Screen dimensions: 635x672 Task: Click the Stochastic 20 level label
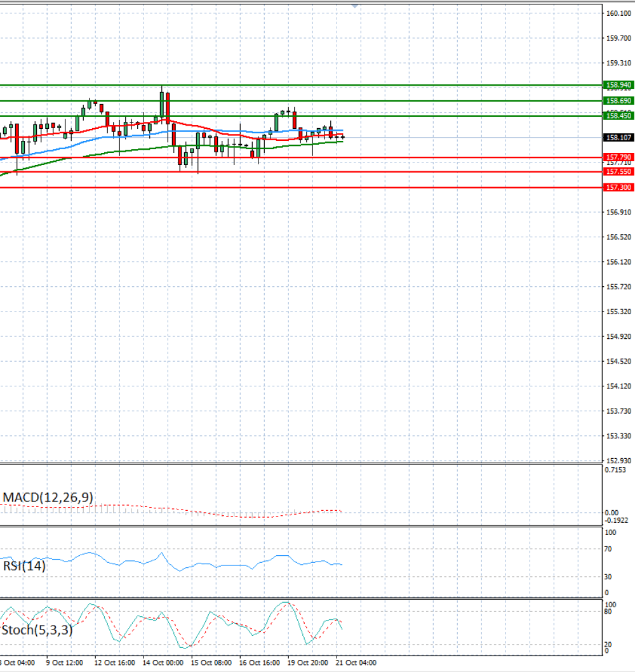click(x=608, y=645)
